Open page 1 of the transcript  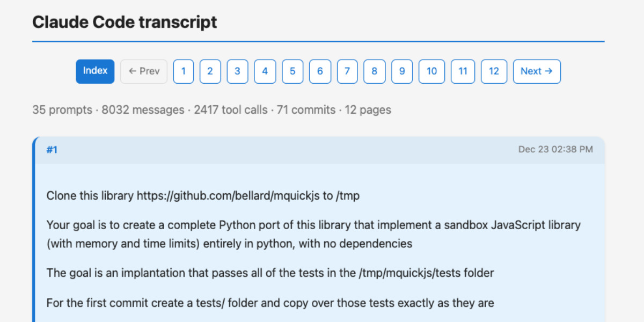click(x=183, y=71)
